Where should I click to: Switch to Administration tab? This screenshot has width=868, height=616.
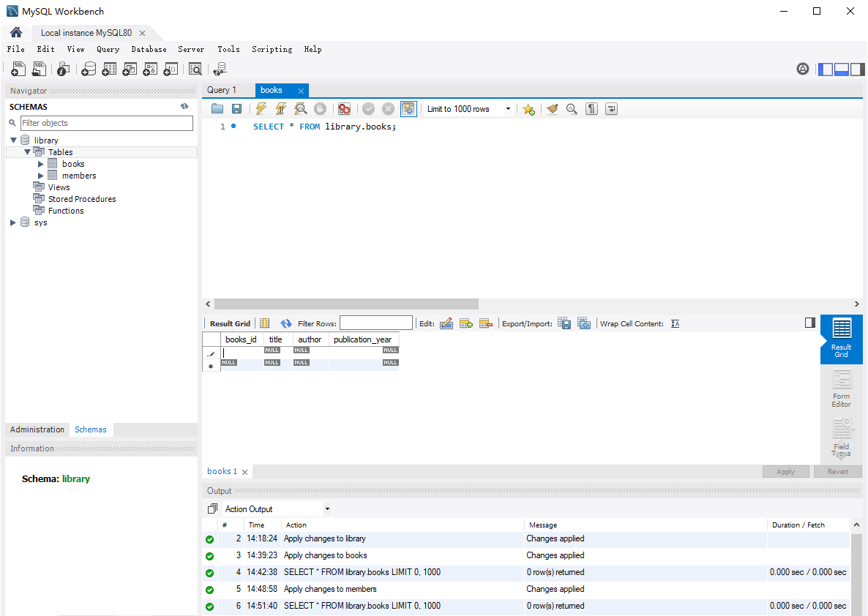tap(37, 429)
